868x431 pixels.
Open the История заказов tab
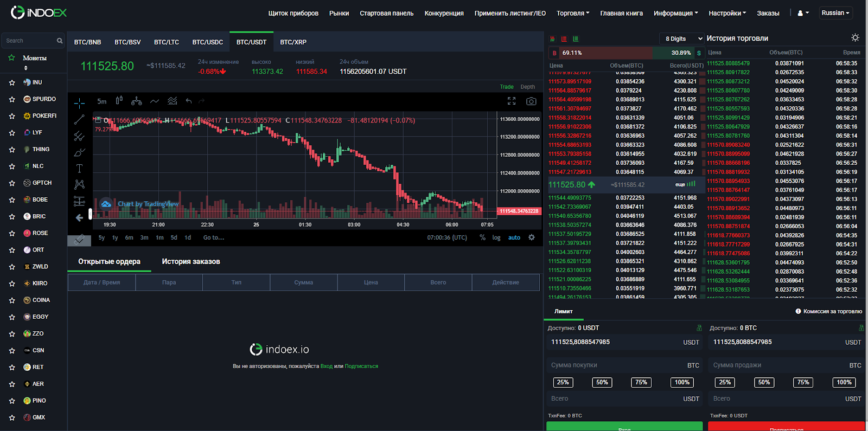click(191, 261)
